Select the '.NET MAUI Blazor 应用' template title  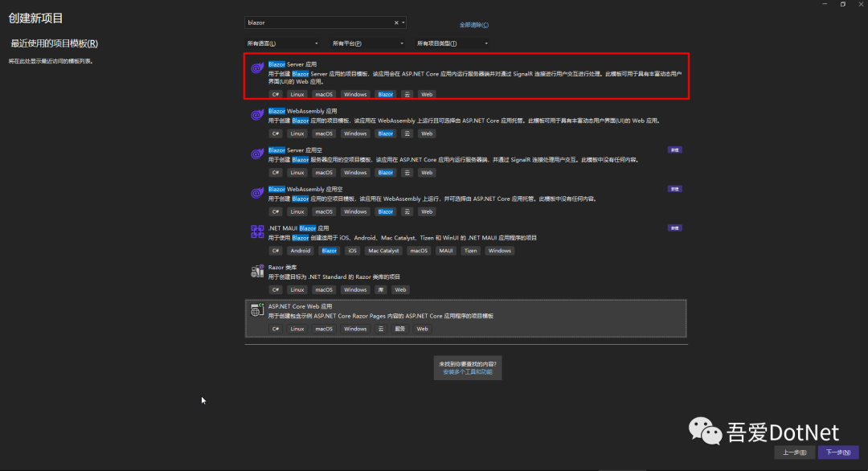tap(298, 228)
